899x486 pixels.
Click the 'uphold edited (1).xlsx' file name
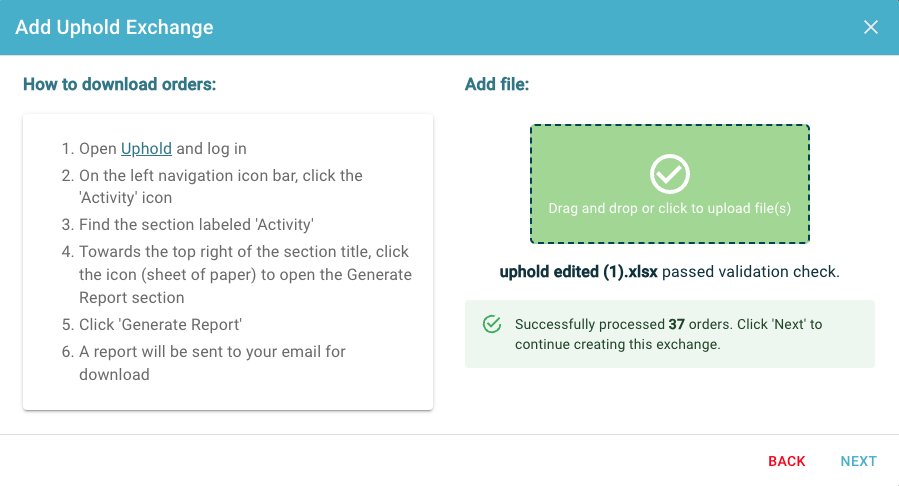[579, 272]
